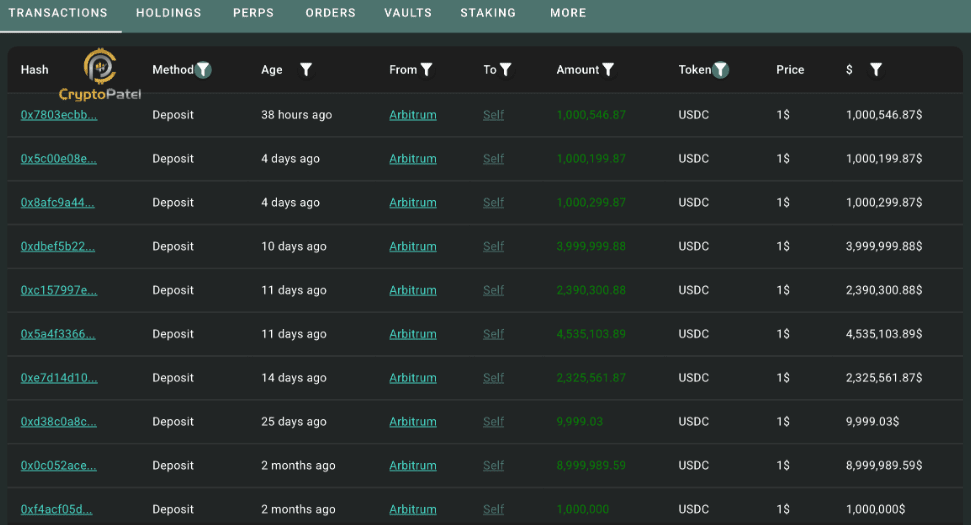Open the From column filter icon

tap(426, 70)
